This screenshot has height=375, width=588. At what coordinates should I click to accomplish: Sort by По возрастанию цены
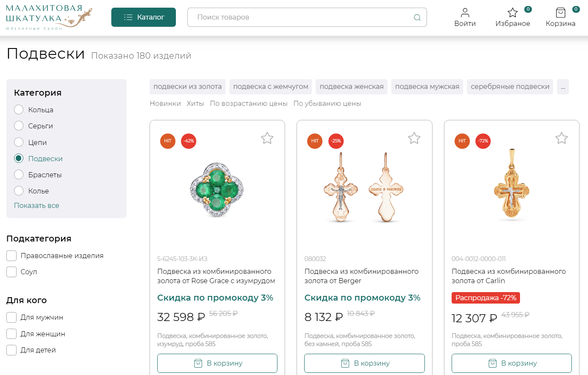pyautogui.click(x=249, y=104)
